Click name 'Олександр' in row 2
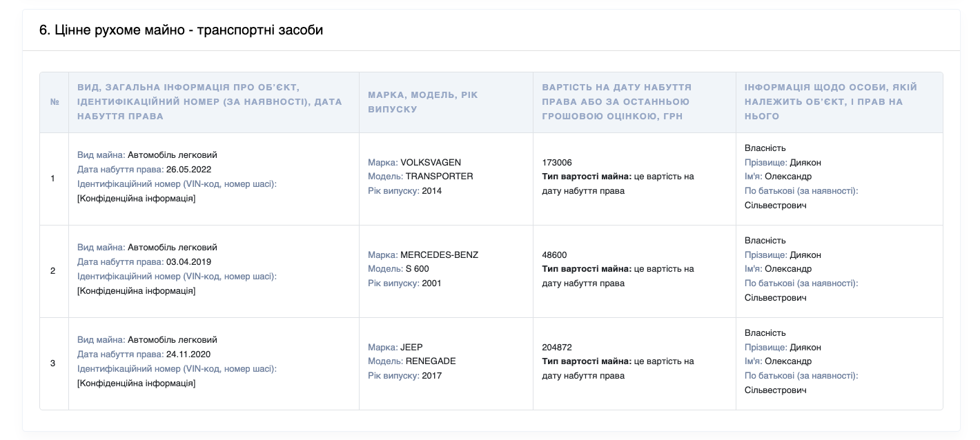 point(789,269)
